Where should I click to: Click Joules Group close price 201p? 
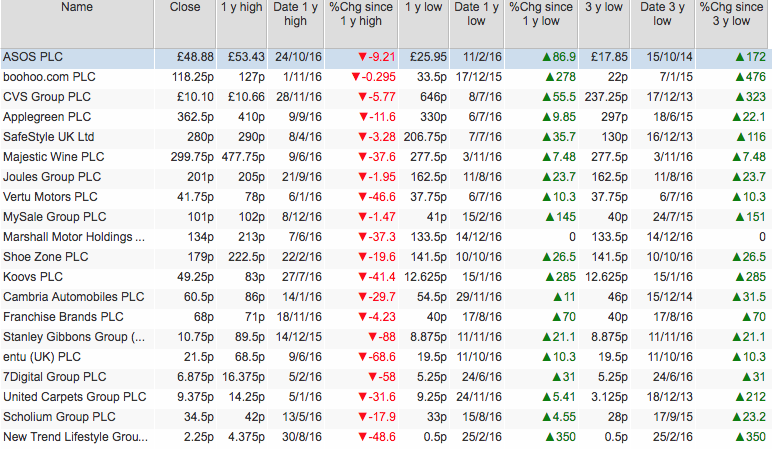point(200,177)
